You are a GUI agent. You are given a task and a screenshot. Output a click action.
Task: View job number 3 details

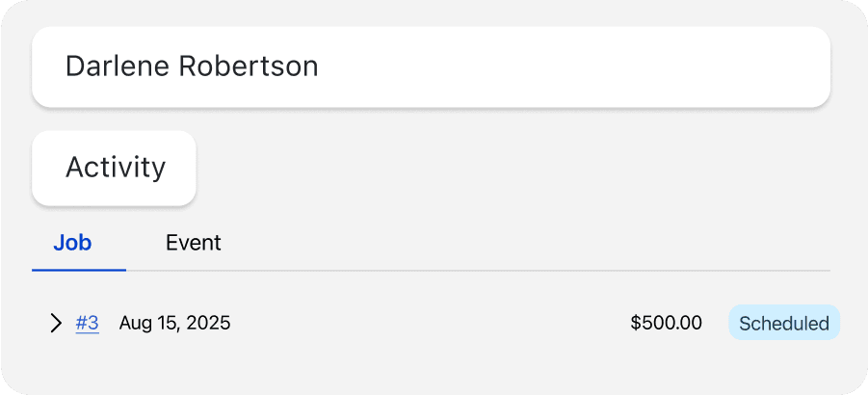point(87,323)
